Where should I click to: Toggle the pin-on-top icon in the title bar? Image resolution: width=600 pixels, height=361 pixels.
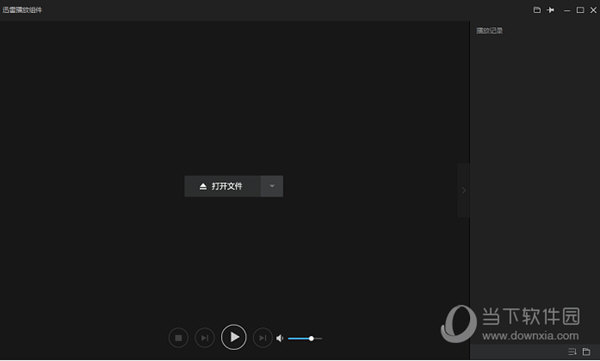[551, 10]
